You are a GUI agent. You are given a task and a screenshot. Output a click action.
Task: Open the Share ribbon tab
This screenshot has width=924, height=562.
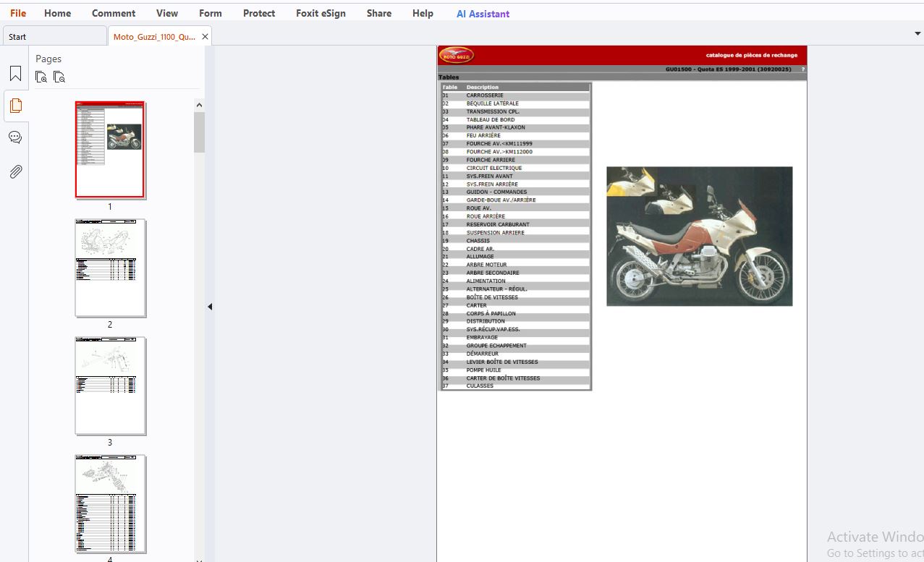pyautogui.click(x=379, y=13)
